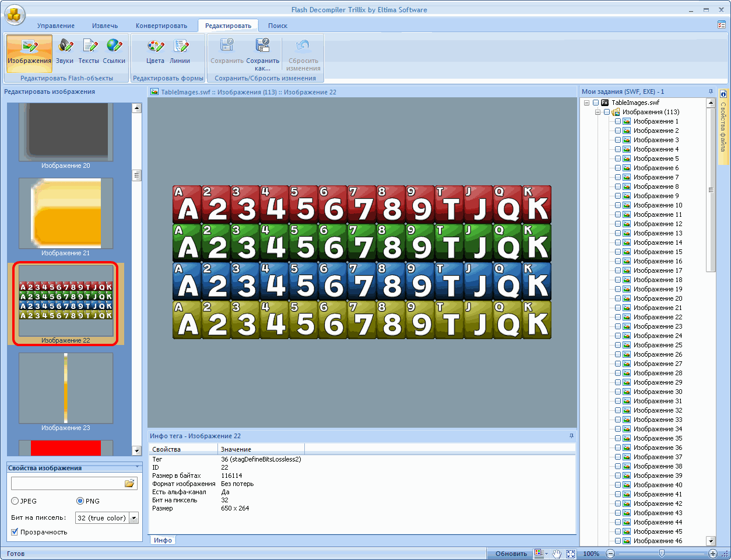Select the Изображение 21 thumbnail
Screen dimensions: 731x560
(x=66, y=213)
